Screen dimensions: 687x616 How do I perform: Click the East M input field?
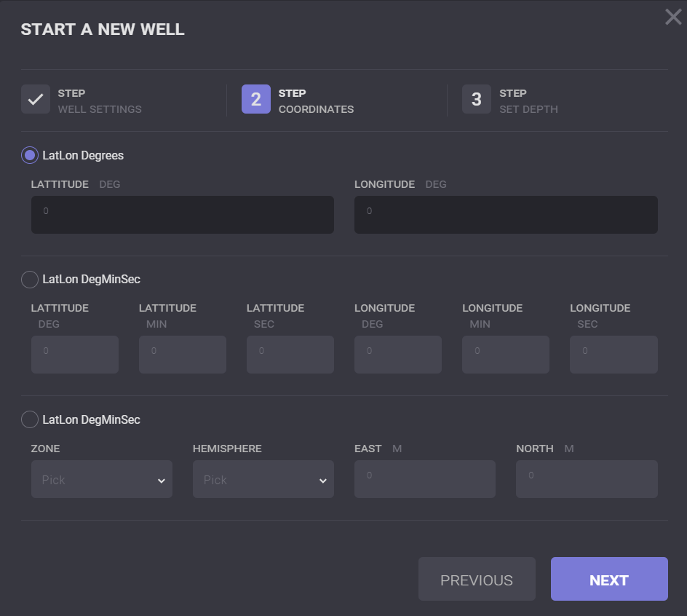pyautogui.click(x=424, y=479)
